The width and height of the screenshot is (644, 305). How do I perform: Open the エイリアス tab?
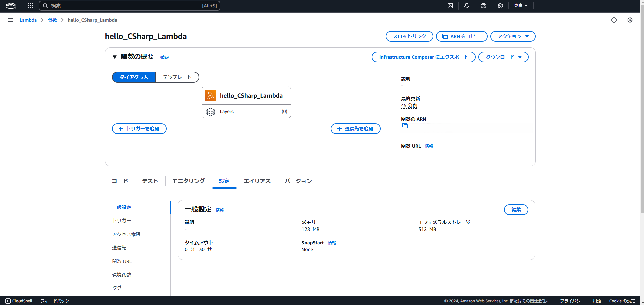[257, 181]
